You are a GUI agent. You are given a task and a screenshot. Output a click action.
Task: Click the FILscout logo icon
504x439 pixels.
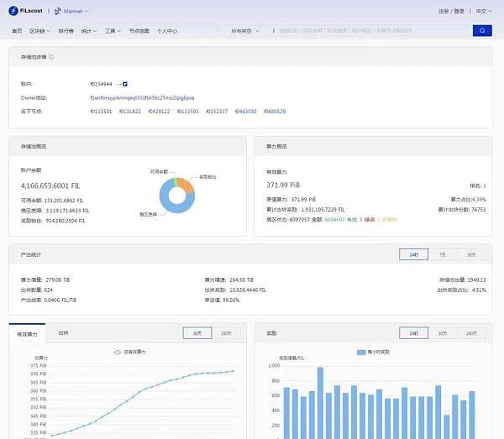pos(13,11)
